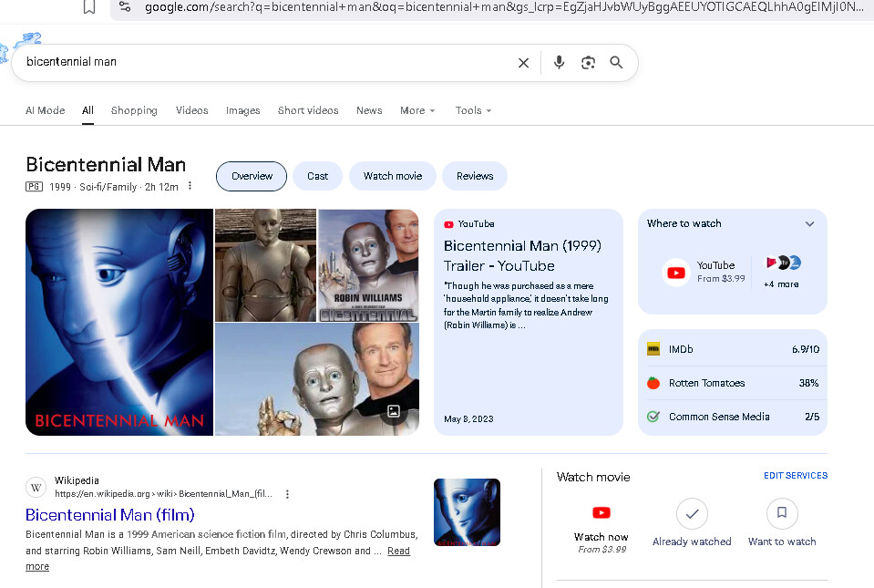Toggle Want to watch bookmark
Image resolution: width=874 pixels, height=588 pixels.
[781, 514]
